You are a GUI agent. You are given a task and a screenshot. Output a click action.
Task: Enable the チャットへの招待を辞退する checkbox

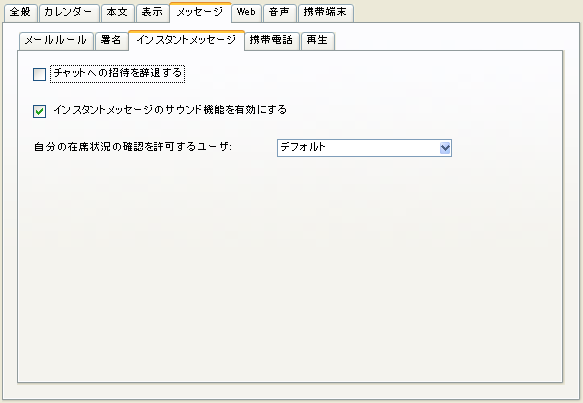click(39, 74)
